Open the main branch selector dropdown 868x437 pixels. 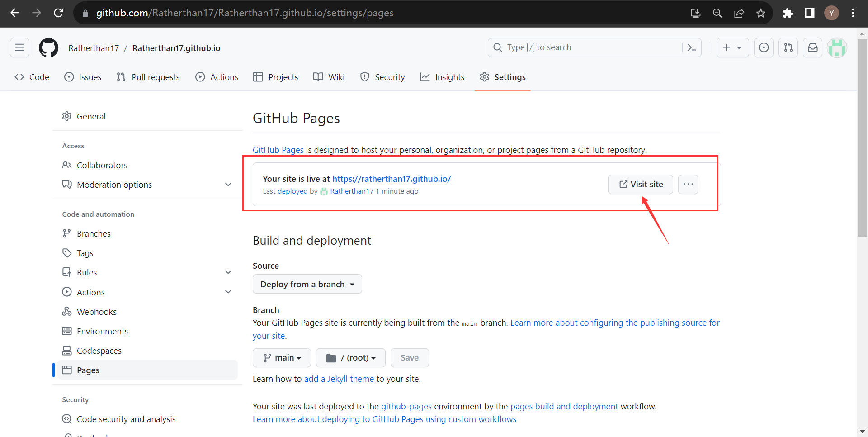(x=282, y=358)
